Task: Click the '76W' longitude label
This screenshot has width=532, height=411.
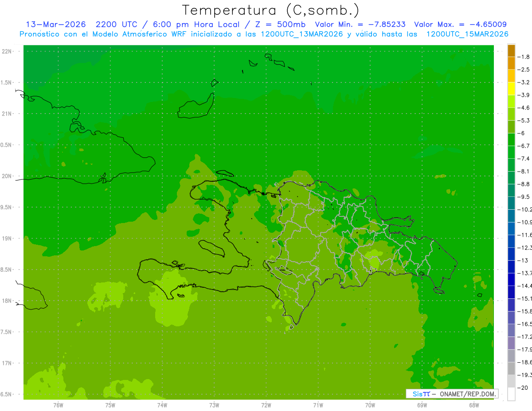Action: [x=58, y=405]
